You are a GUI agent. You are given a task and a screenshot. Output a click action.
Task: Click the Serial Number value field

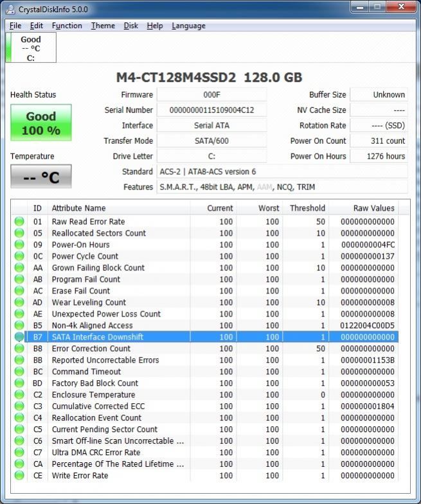212,110
